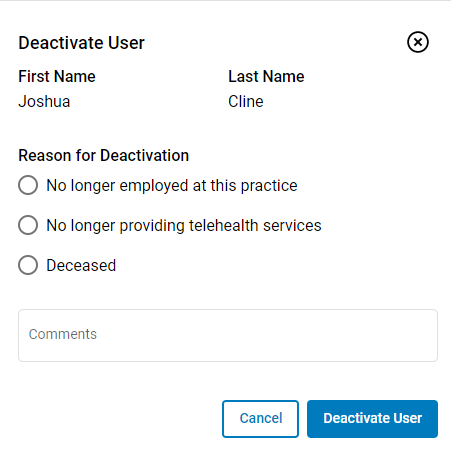Click the 'Comments' placeholder text
451x476 pixels.
pyautogui.click(x=63, y=334)
